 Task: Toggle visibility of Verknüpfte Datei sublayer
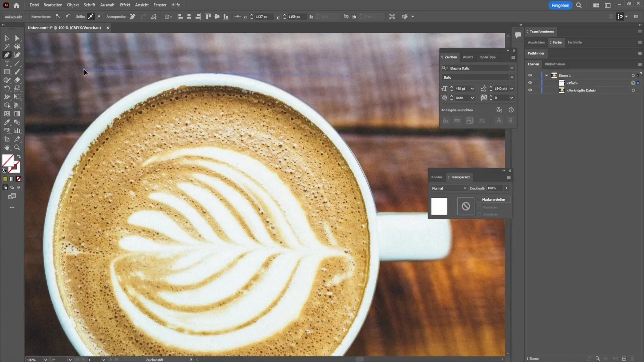point(530,90)
